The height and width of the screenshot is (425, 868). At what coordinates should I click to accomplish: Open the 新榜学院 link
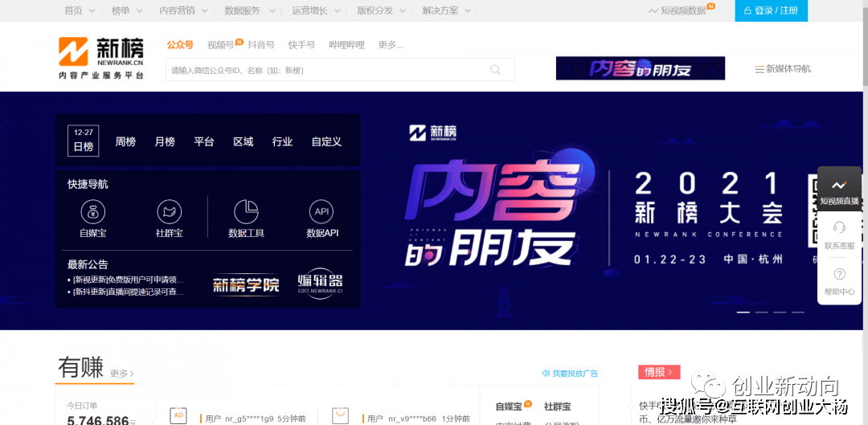pos(247,284)
